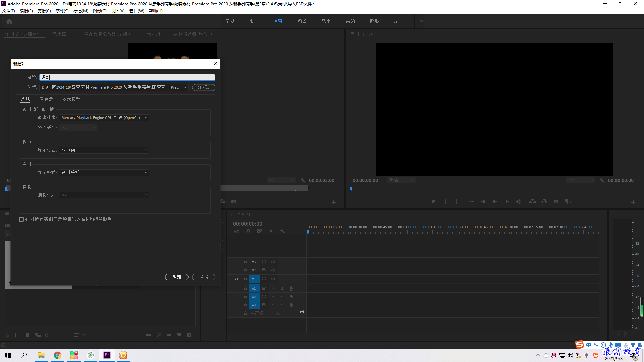
Task: Open Program monitor zoom level dropdown
Action: pyautogui.click(x=401, y=180)
